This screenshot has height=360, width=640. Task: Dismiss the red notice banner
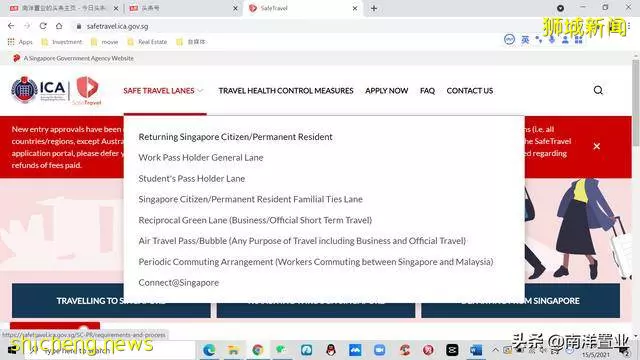597,146
